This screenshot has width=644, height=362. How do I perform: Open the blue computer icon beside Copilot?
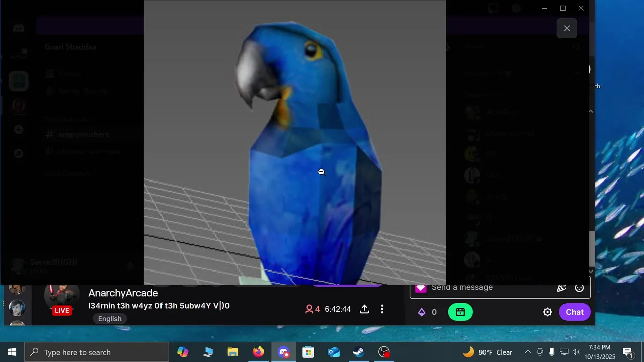[208, 352]
